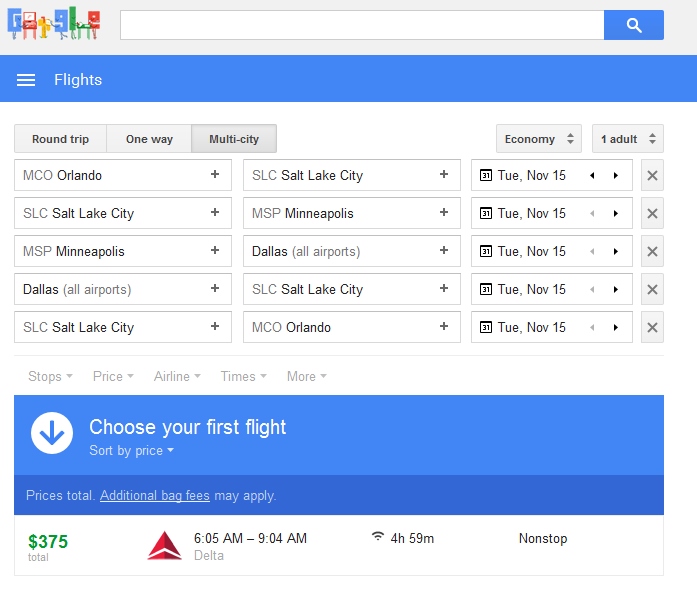The width and height of the screenshot is (697, 599).
Task: Remove the MCO Orlando to SLC leg
Action: point(652,176)
